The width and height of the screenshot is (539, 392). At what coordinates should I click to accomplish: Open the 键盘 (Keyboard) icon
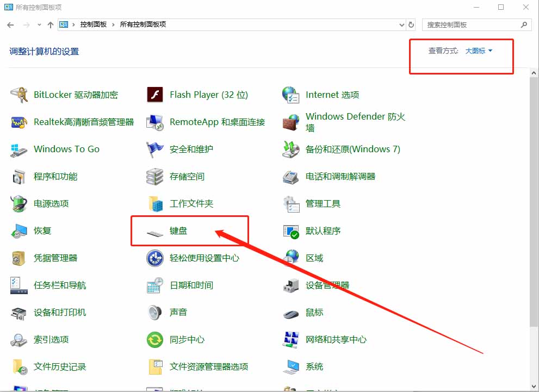pyautogui.click(x=156, y=232)
